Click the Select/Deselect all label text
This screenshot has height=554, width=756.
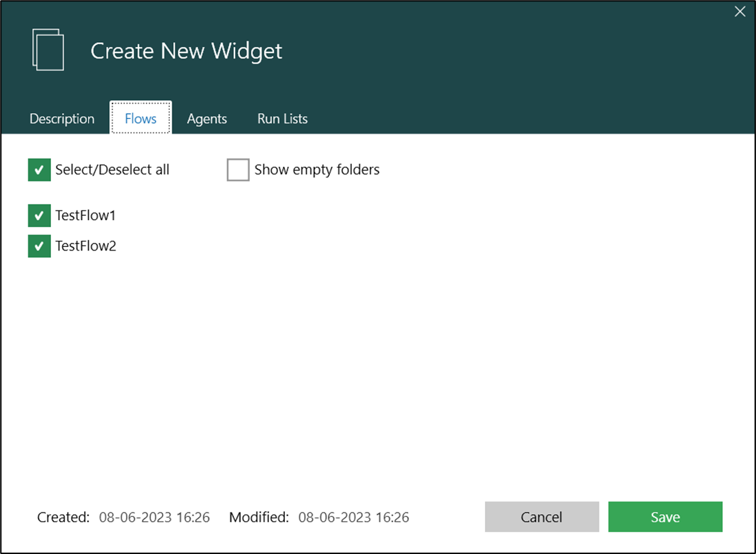tap(112, 170)
